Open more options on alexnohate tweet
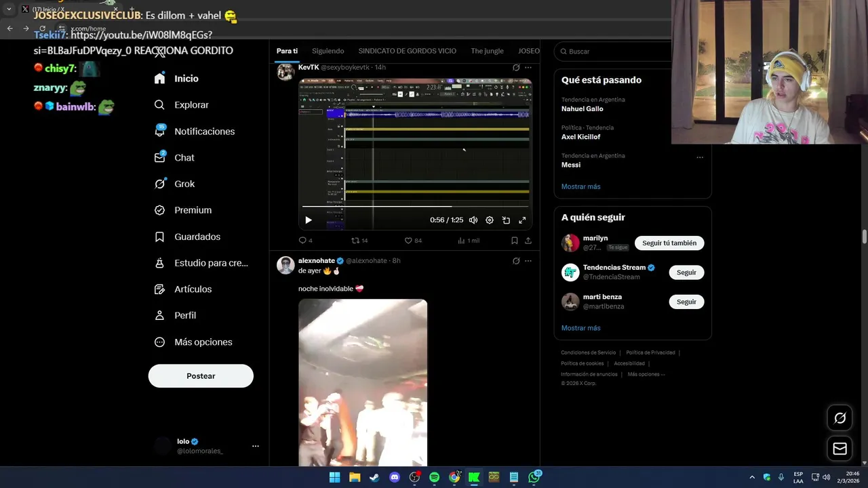 [x=528, y=261]
